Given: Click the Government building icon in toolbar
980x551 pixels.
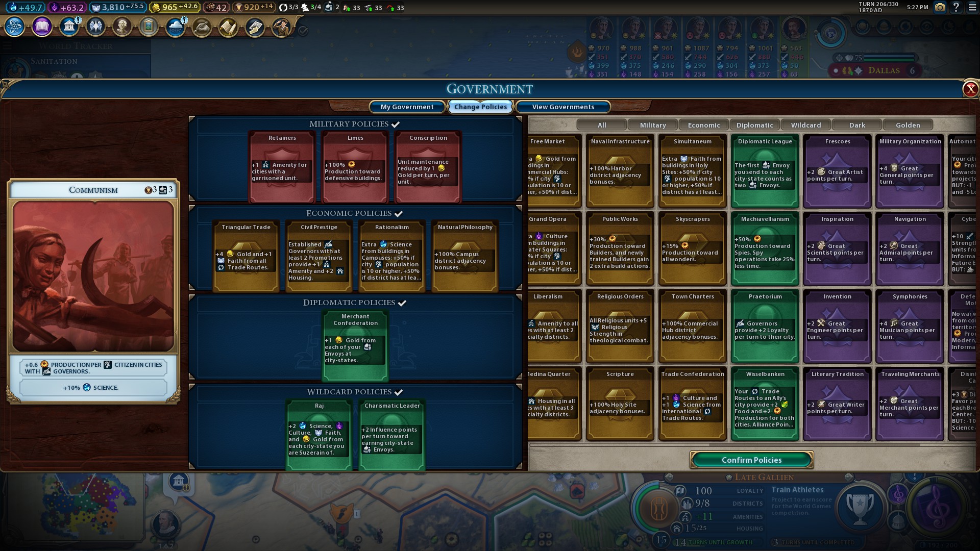Looking at the screenshot, I should coord(69,27).
